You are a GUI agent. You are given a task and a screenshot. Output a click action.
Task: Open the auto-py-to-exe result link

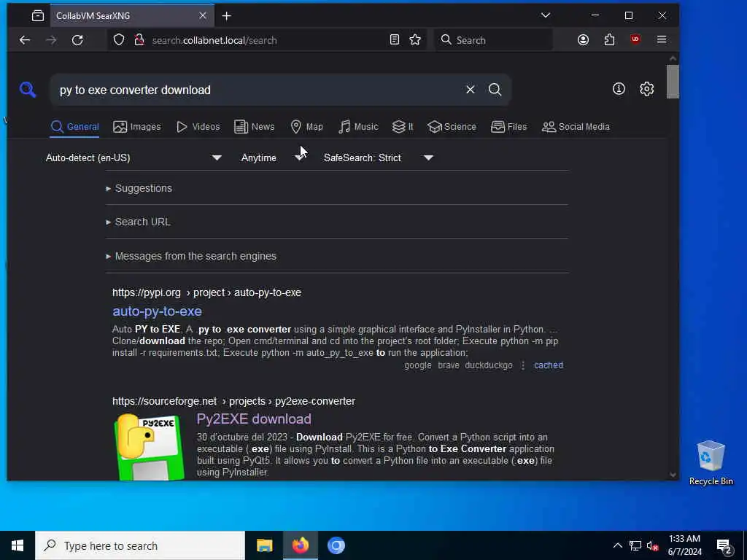click(x=158, y=311)
